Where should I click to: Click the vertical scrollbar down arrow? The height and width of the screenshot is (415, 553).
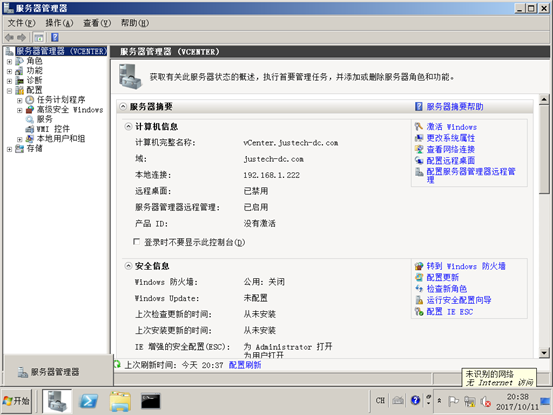(544, 352)
